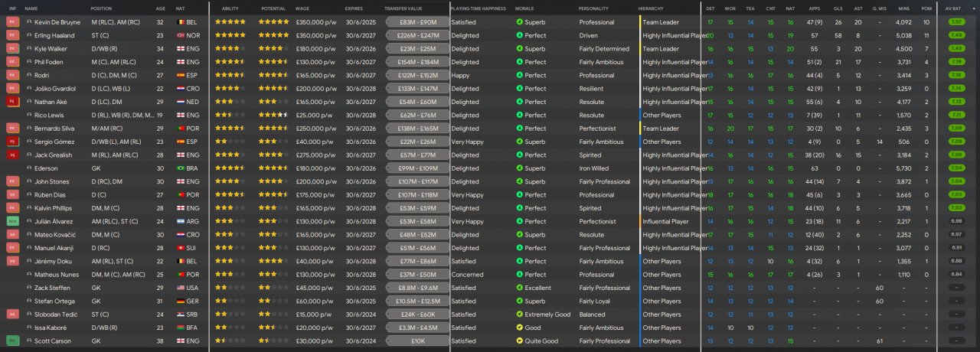980x352 pixels.
Task: Sort by the PERSONALITY column header
Action: [x=594, y=8]
